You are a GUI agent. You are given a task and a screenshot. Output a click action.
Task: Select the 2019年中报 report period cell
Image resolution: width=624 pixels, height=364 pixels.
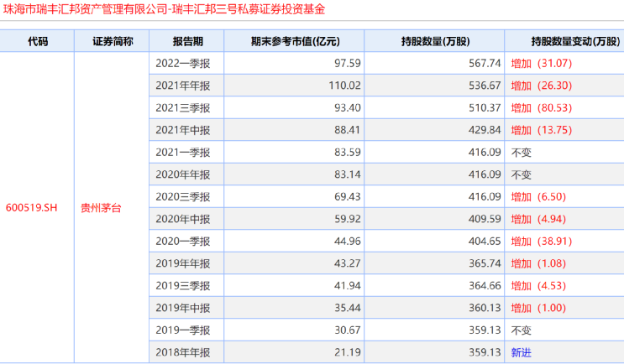(187, 308)
